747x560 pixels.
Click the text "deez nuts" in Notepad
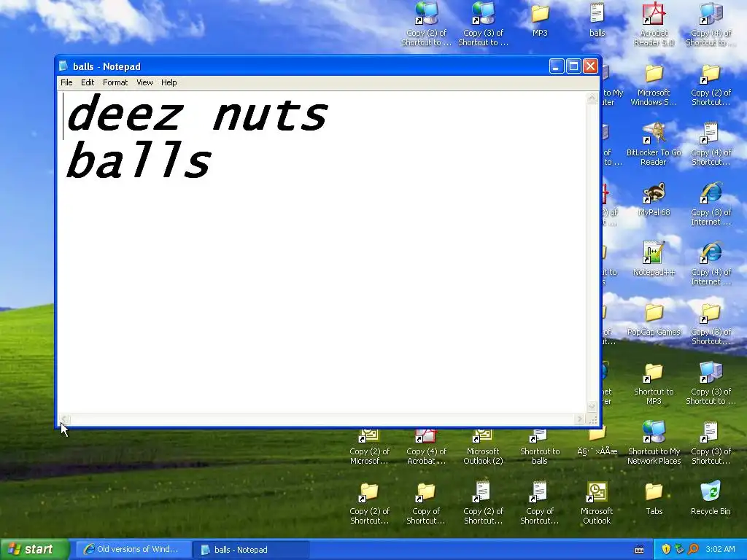(197, 114)
